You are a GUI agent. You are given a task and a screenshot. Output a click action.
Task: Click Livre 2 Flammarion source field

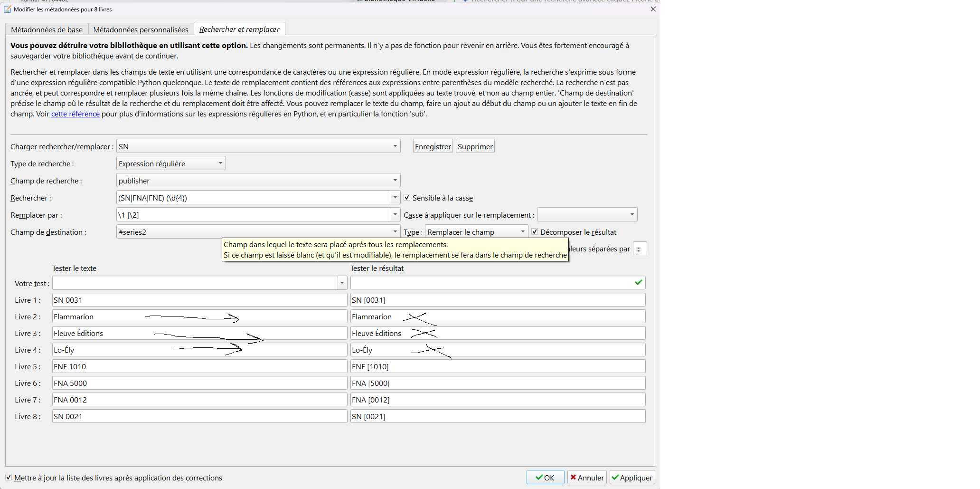[x=199, y=316]
